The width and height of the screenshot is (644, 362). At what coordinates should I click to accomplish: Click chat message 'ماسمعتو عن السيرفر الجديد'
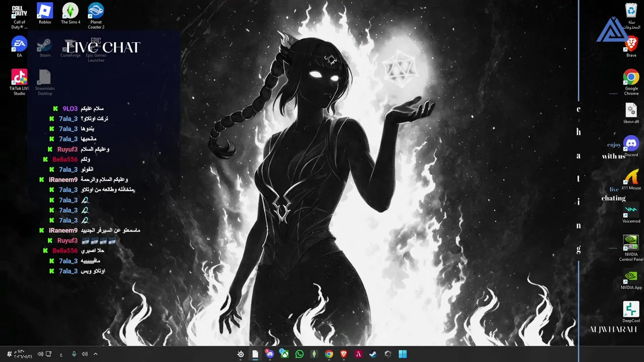[x=110, y=230]
